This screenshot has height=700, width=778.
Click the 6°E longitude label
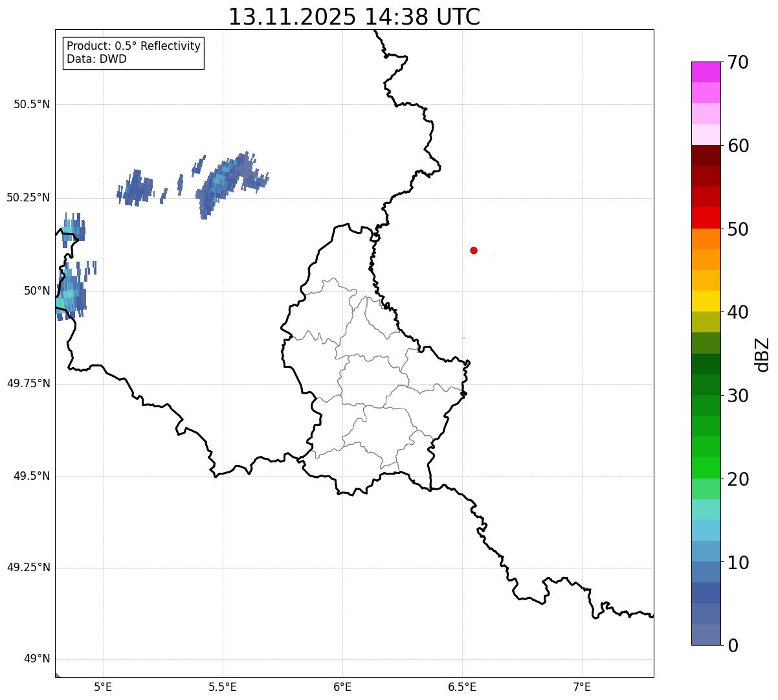point(342,687)
